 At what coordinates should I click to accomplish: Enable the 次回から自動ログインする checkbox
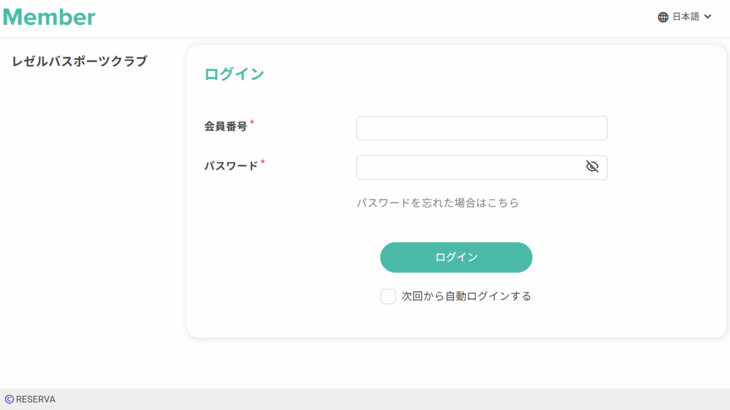[x=388, y=296]
